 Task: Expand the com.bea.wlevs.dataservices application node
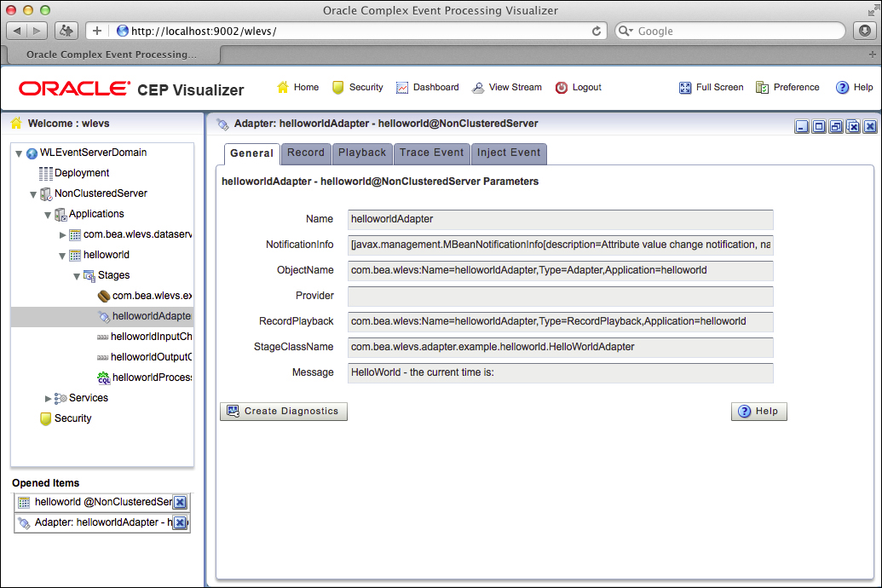[x=63, y=234]
